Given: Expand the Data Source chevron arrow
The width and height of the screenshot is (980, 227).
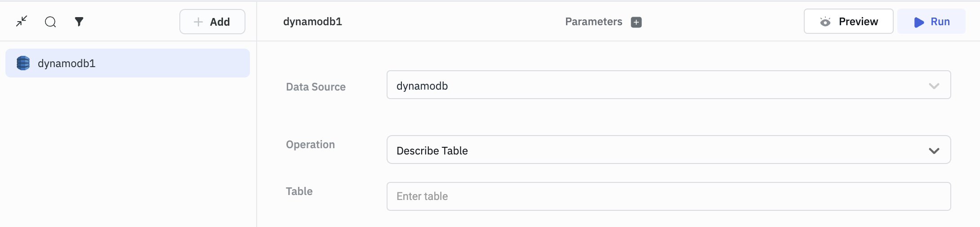Looking at the screenshot, I should (x=934, y=86).
